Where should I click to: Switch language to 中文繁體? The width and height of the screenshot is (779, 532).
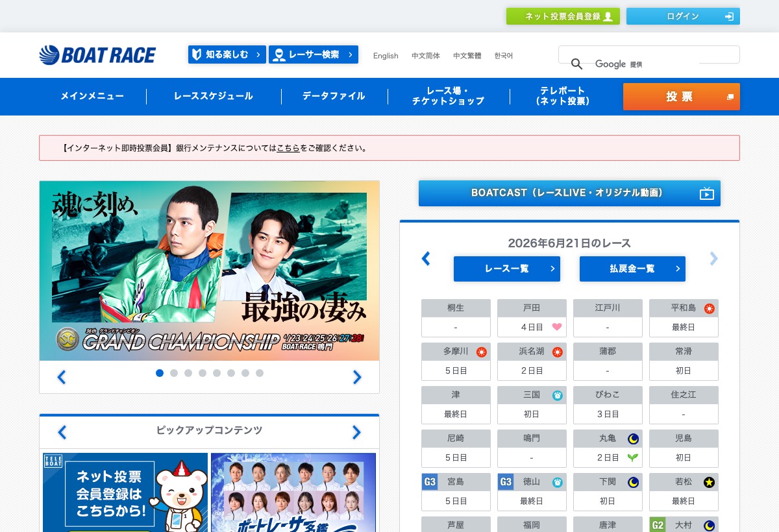tap(467, 56)
